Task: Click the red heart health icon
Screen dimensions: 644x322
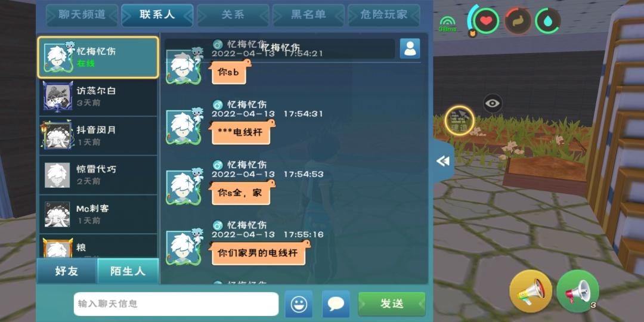Action: (x=486, y=20)
